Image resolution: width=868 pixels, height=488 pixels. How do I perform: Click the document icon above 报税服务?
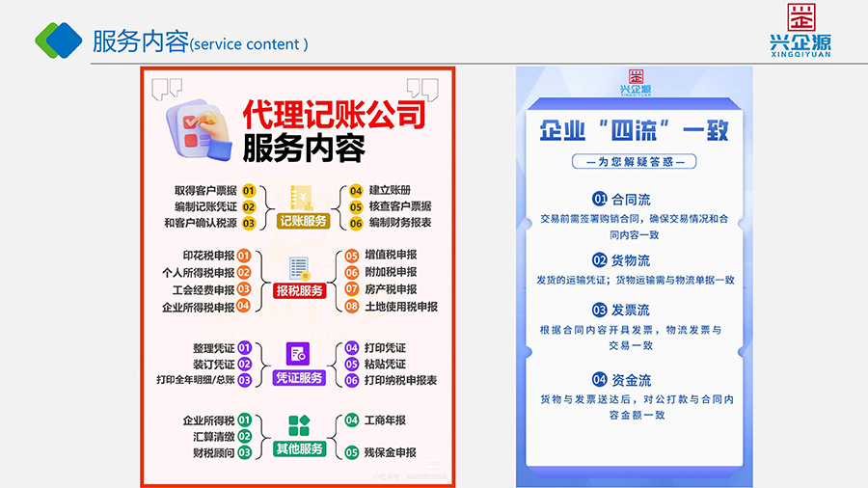click(299, 267)
